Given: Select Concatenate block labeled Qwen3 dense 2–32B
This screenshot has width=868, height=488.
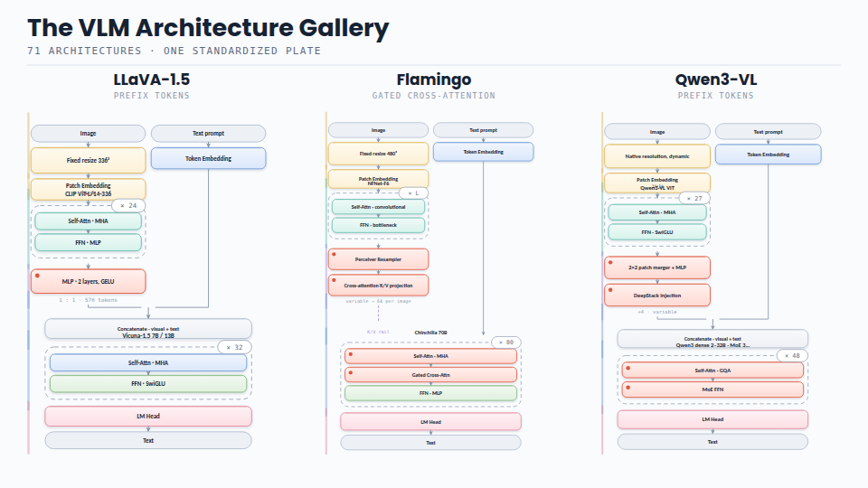Looking at the screenshot, I should point(712,339).
